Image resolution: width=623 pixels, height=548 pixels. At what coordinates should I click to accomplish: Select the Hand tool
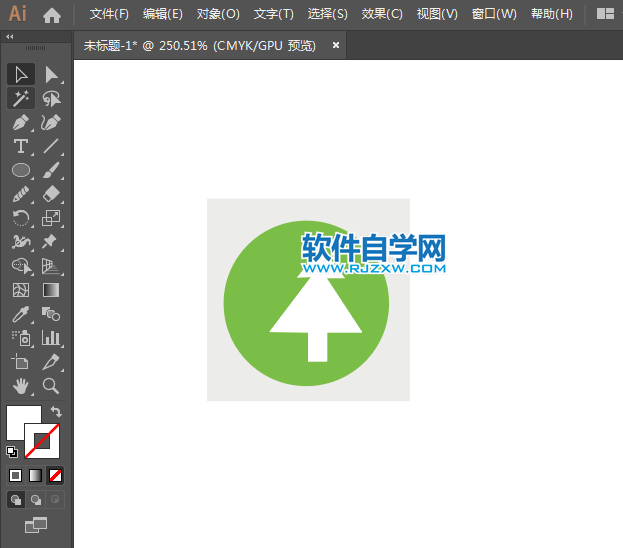21,386
